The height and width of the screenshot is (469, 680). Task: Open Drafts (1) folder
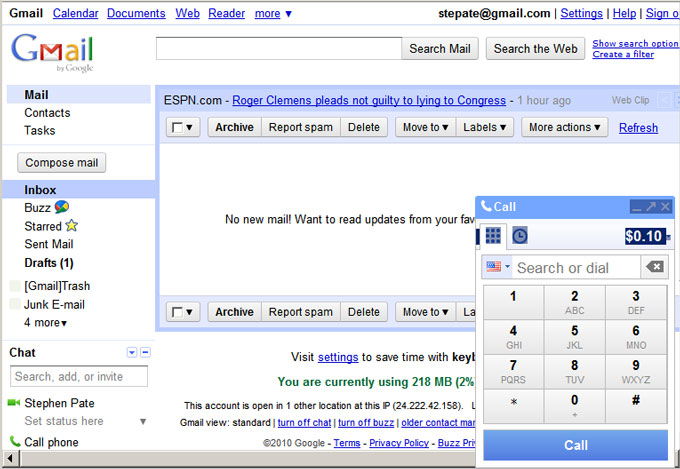click(x=49, y=263)
